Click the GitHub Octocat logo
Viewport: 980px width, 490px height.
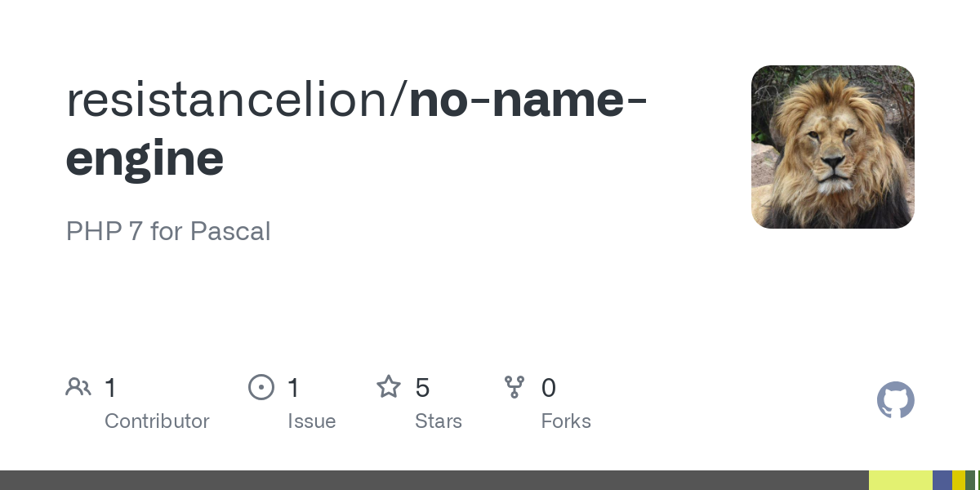coord(895,400)
